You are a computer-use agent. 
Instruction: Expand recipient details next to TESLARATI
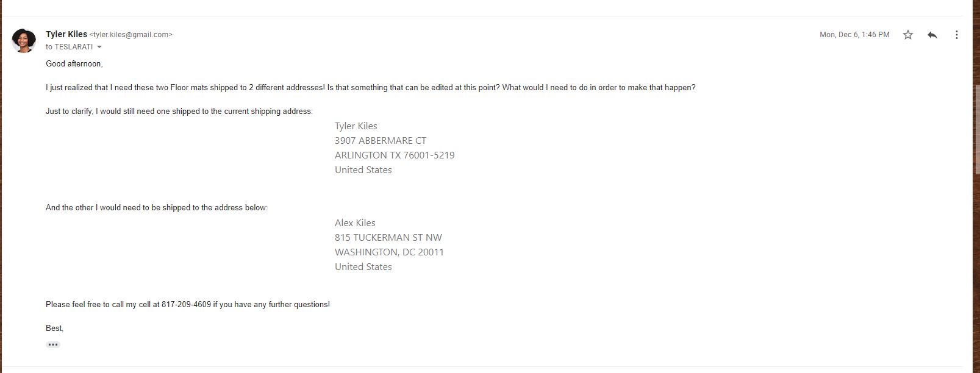point(99,47)
